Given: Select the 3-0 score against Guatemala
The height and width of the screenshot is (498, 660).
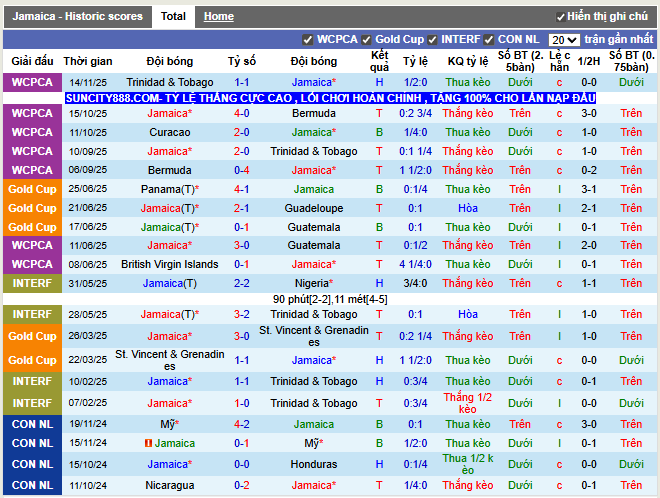Looking at the screenshot, I should point(242,245).
